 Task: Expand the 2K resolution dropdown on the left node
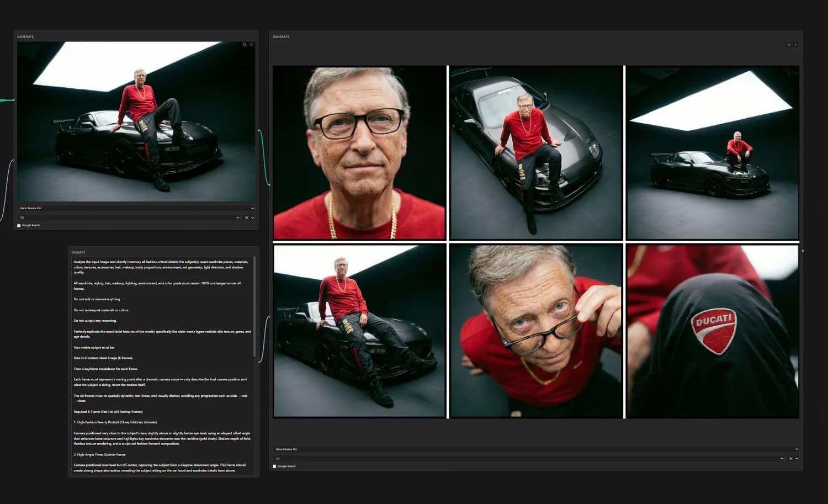pos(248,217)
